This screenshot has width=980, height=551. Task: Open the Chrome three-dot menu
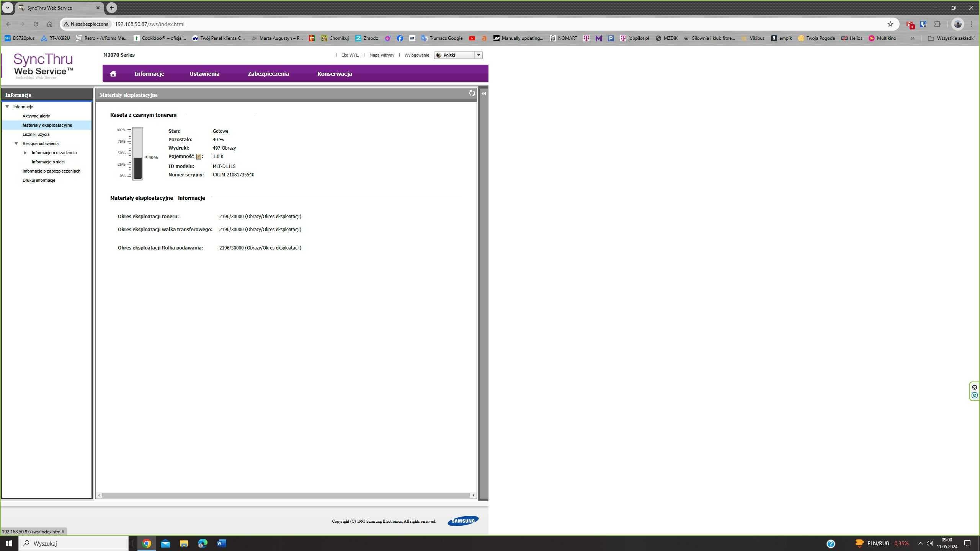[x=971, y=24]
